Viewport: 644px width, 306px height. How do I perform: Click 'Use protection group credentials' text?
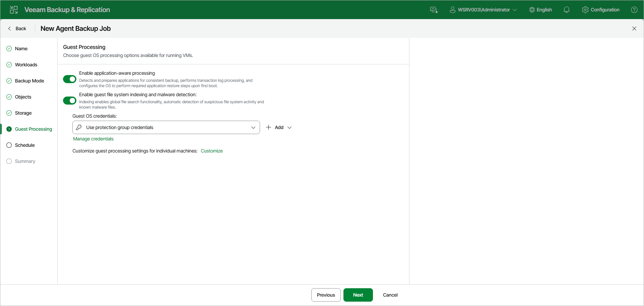tap(120, 127)
